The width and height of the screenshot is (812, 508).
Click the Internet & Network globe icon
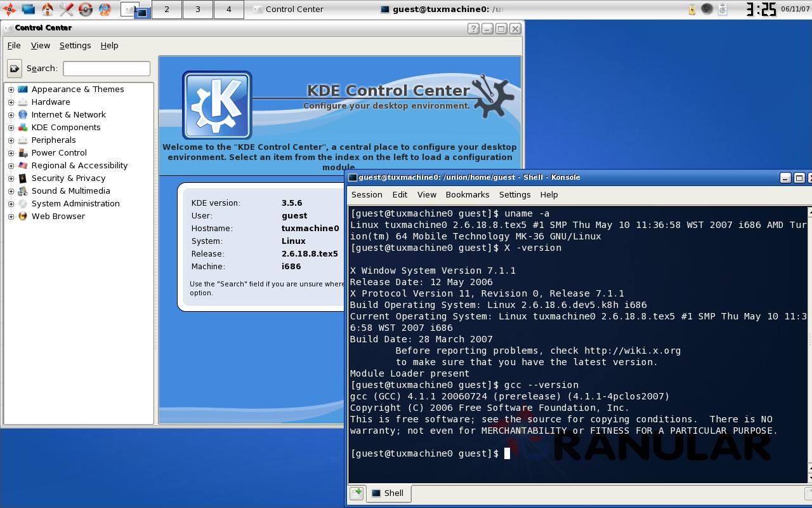[23, 114]
